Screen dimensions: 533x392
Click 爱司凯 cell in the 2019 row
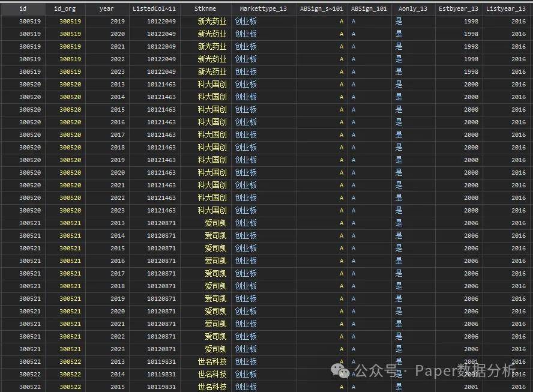pyautogui.click(x=216, y=298)
